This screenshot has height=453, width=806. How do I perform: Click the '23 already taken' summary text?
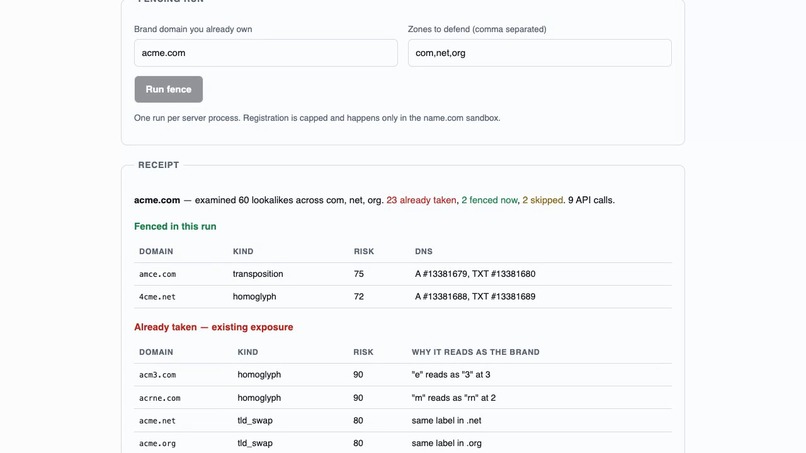click(421, 200)
